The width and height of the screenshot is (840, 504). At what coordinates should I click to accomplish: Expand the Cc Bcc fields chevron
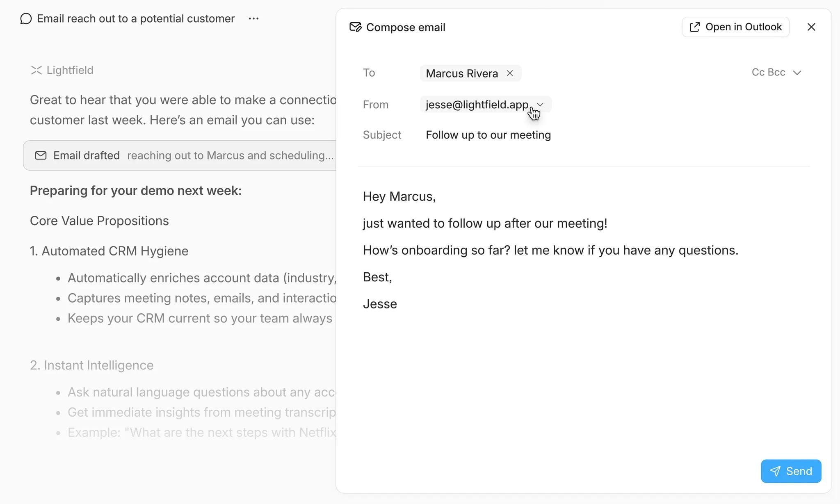[797, 73]
